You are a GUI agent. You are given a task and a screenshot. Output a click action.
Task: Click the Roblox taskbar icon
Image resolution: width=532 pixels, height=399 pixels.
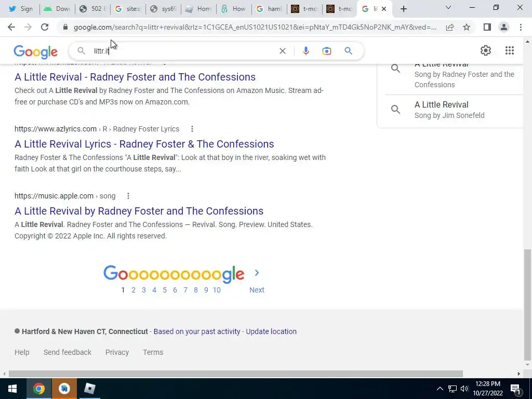(89, 389)
